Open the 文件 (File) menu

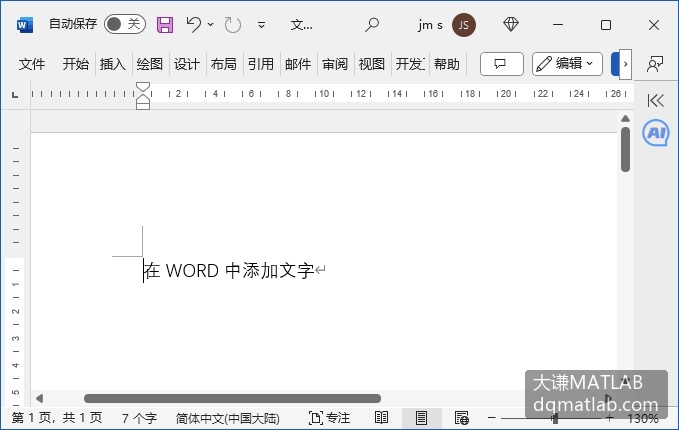point(32,64)
